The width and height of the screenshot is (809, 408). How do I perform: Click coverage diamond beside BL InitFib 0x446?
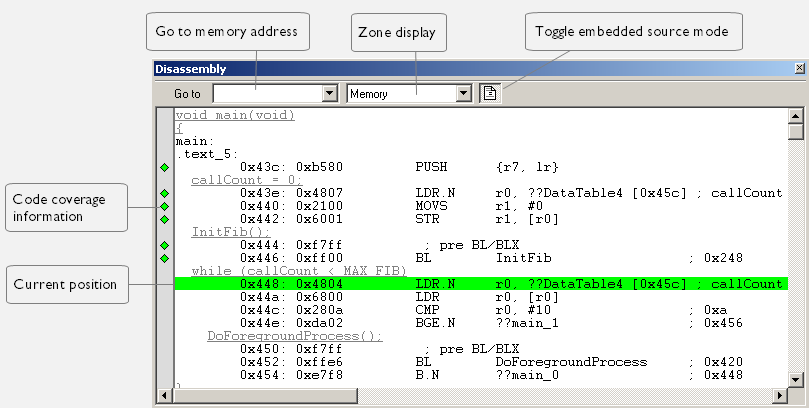164,258
